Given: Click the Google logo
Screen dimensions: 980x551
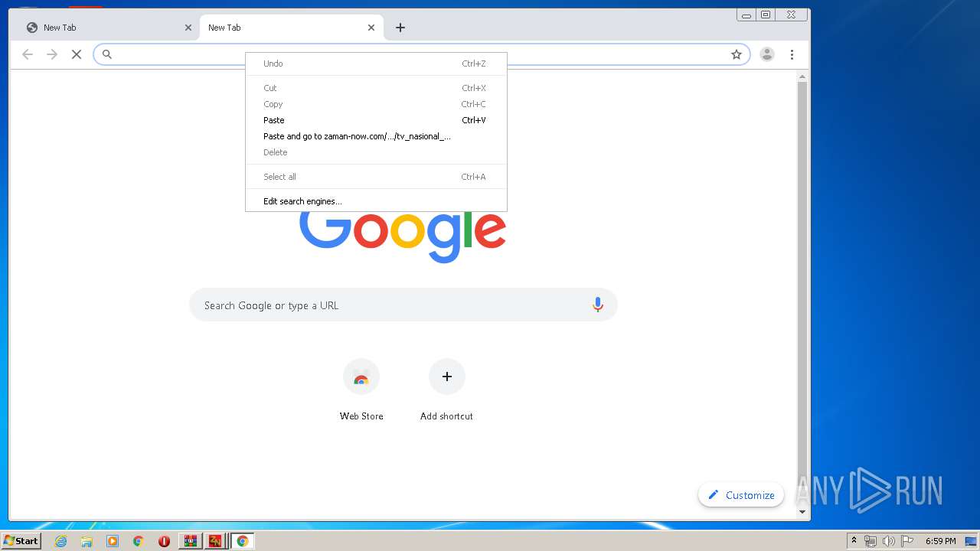Looking at the screenshot, I should click(x=403, y=236).
